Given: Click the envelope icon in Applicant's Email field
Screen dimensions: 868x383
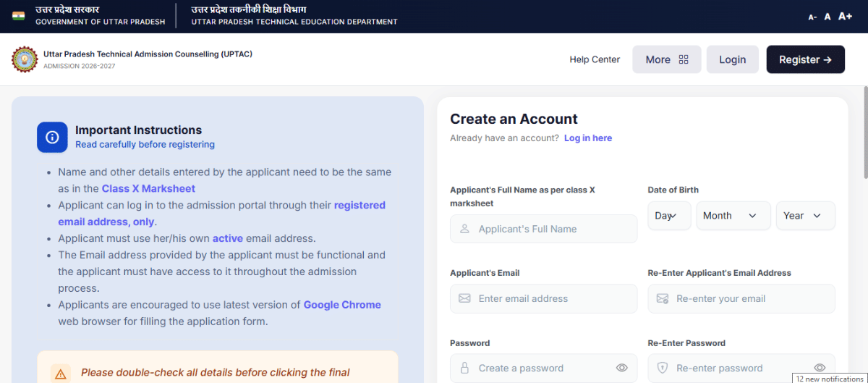Looking at the screenshot, I should coord(464,298).
